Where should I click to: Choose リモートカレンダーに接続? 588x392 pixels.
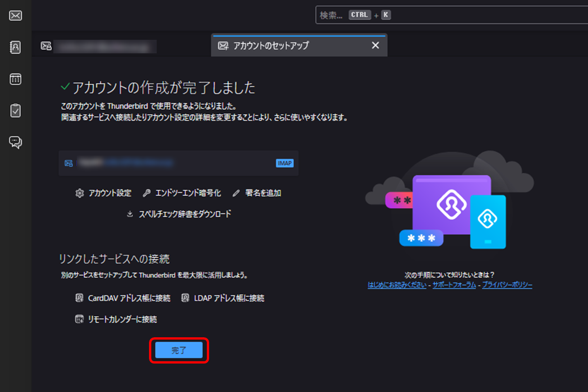pos(116,319)
